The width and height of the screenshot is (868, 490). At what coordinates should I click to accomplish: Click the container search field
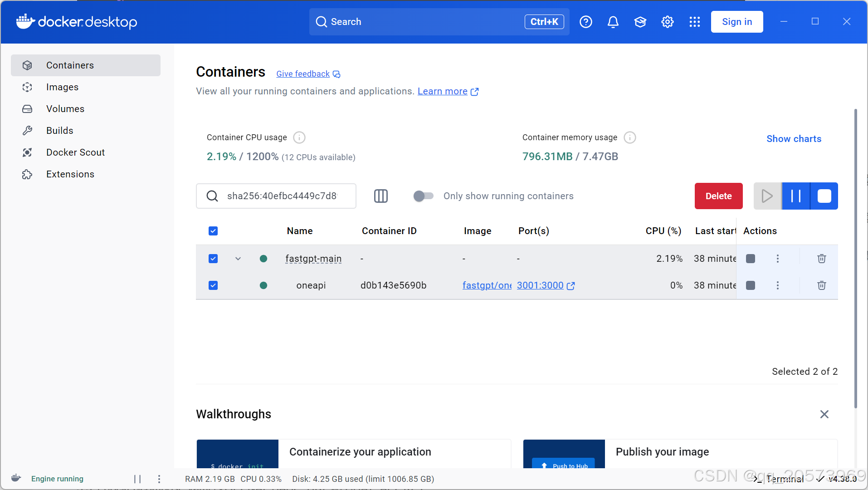coord(281,196)
